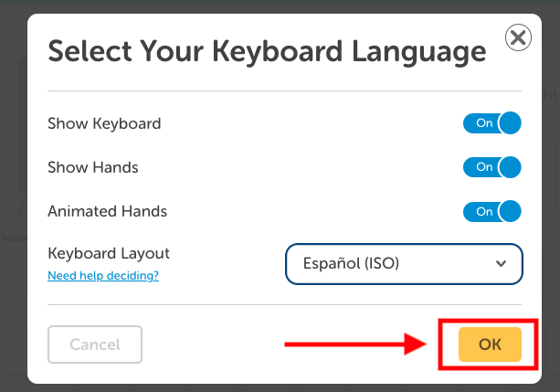Image resolution: width=560 pixels, height=392 pixels.
Task: Click the Show Keyboard label text
Action: tap(104, 123)
